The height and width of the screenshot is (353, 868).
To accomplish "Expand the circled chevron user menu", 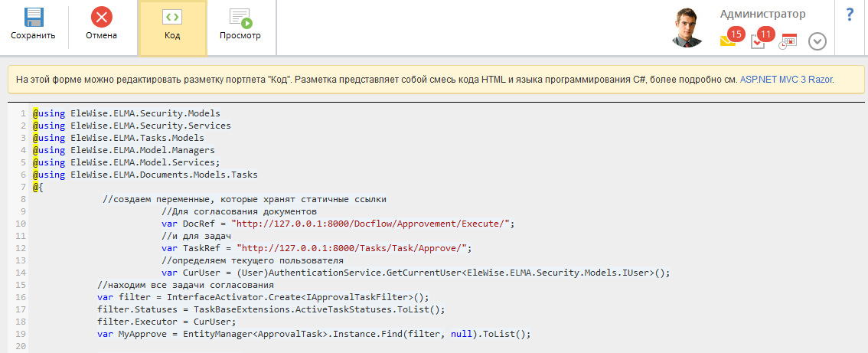I will [x=817, y=41].
